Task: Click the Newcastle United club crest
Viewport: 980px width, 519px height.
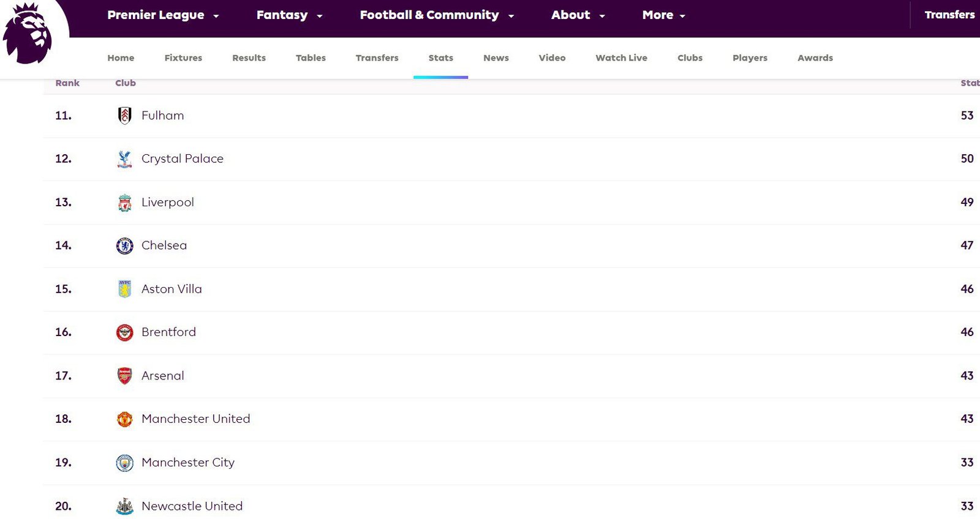Action: [124, 506]
